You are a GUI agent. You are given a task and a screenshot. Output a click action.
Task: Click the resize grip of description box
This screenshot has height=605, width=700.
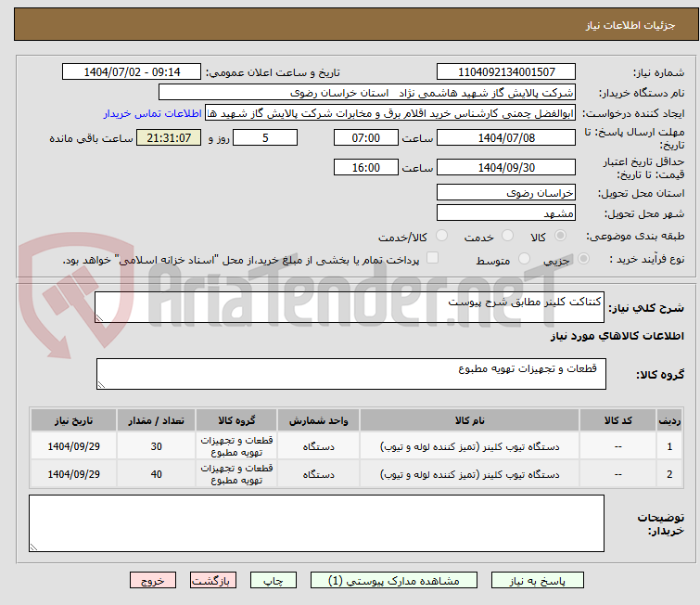click(99, 317)
